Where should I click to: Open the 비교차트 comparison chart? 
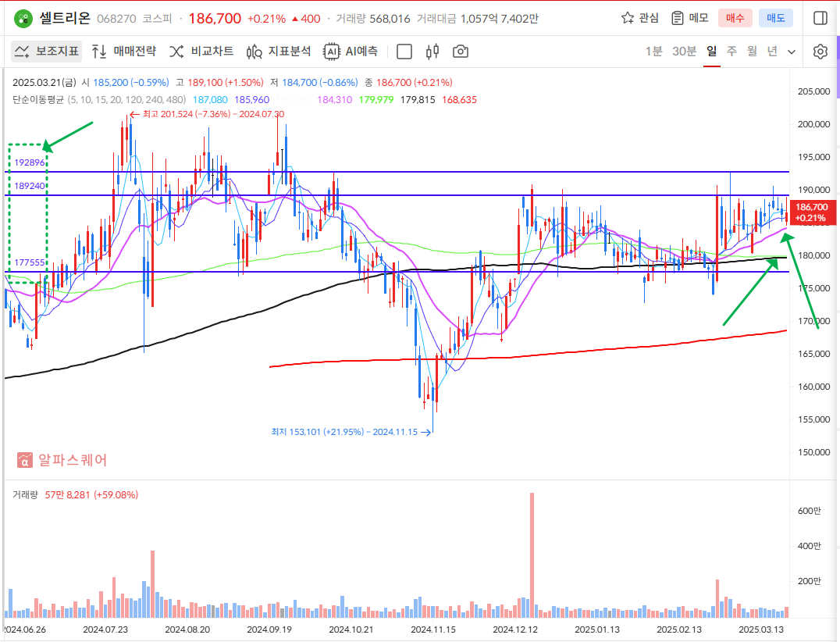(x=201, y=52)
